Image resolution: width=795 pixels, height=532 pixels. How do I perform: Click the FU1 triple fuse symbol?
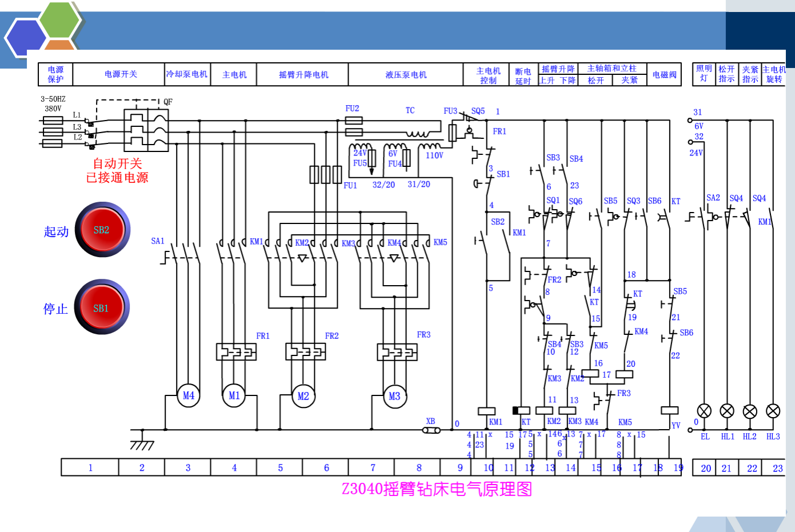point(326,174)
